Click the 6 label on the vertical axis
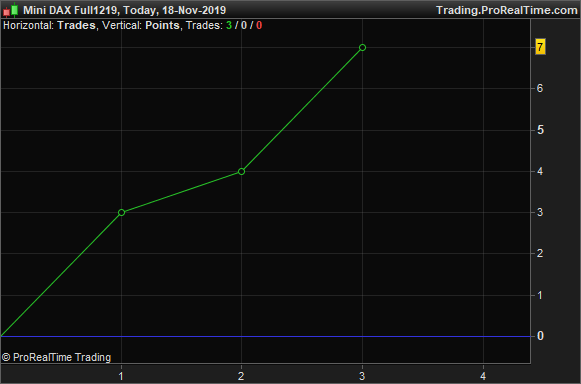This screenshot has width=581, height=384. 540,88
